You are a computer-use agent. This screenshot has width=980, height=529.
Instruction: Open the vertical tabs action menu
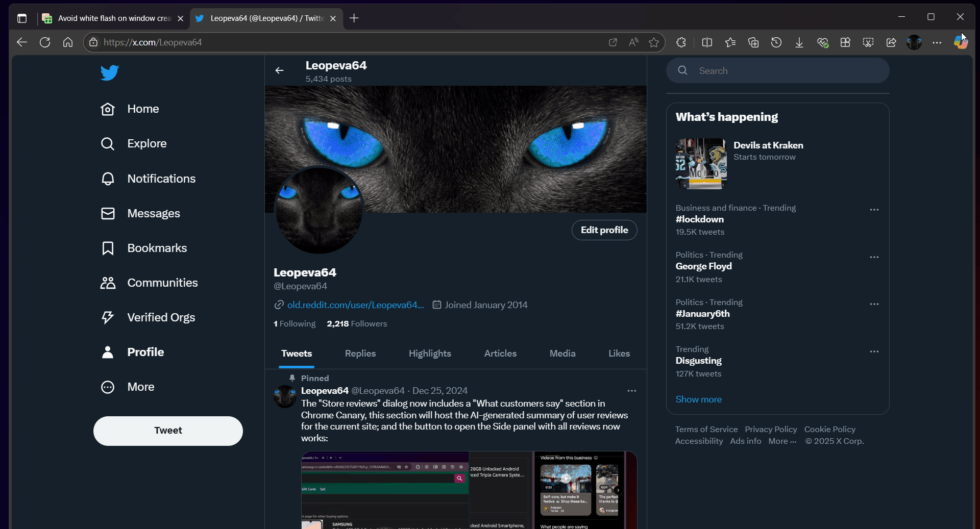22,18
